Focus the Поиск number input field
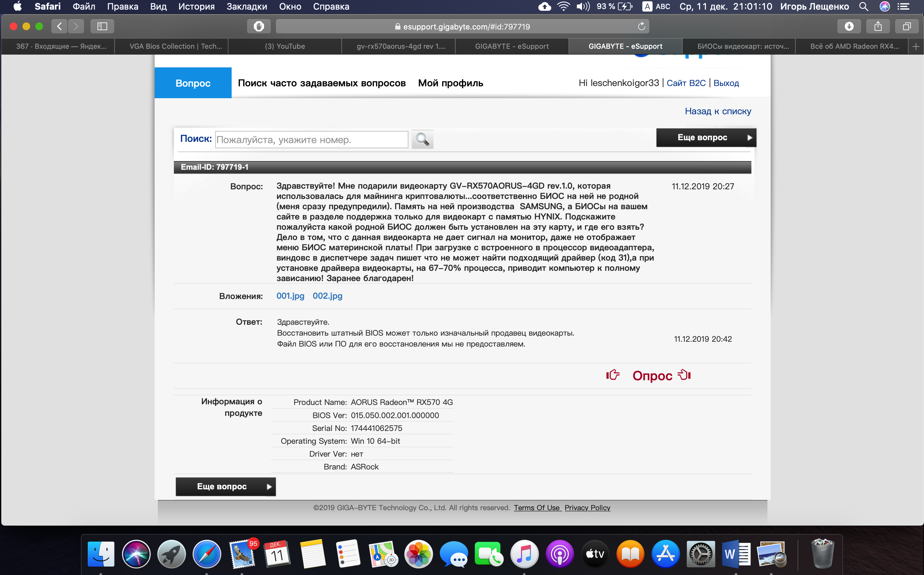The height and width of the screenshot is (575, 924). pyautogui.click(x=312, y=140)
